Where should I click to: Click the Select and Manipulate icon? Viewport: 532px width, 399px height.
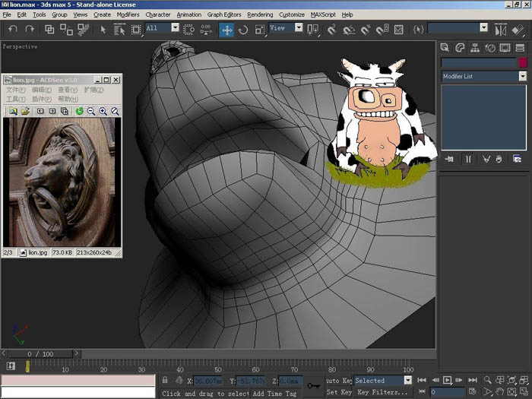206,30
